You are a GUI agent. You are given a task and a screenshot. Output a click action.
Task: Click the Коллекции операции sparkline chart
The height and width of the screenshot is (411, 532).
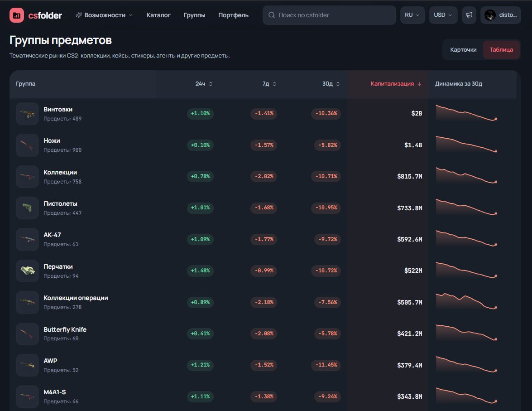[466, 302]
